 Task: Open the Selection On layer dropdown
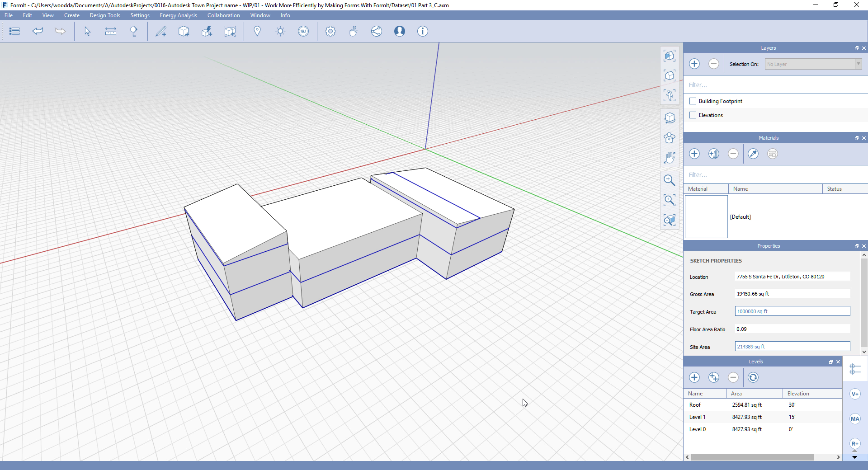click(813, 64)
